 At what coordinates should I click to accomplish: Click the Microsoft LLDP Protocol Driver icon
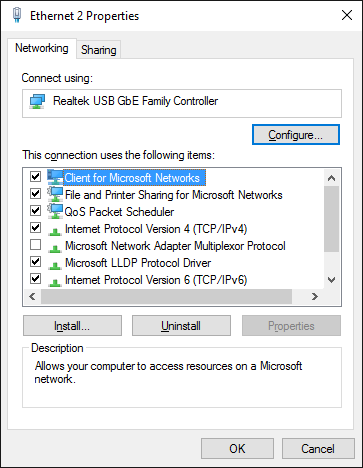(55, 265)
